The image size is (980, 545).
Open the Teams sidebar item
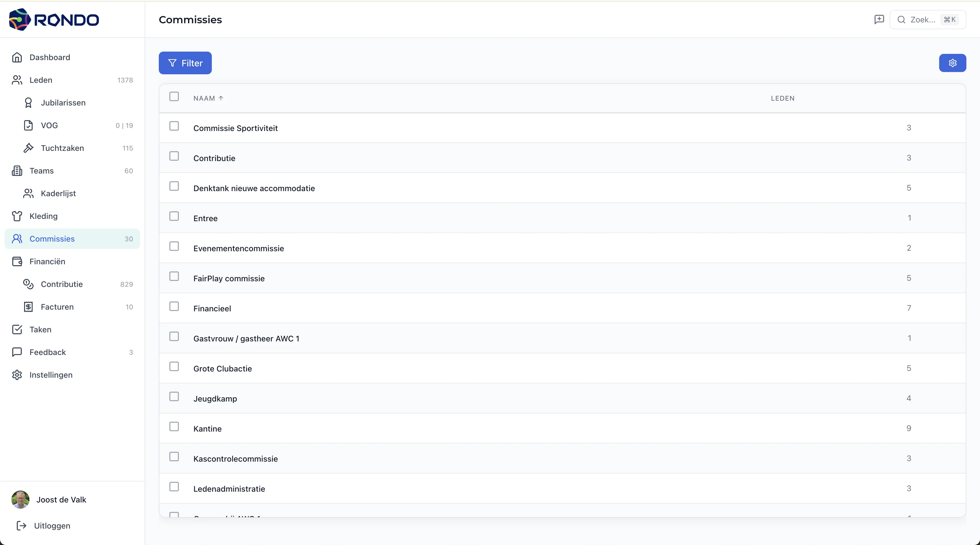coord(41,171)
